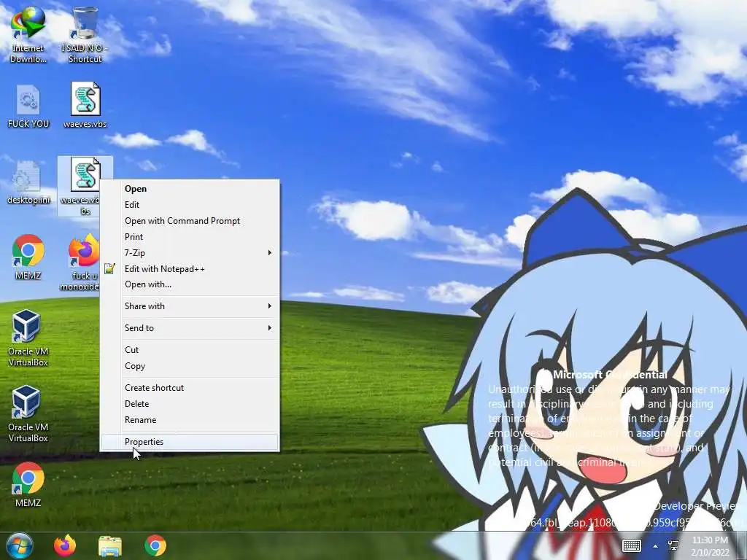The height and width of the screenshot is (560, 747).
Task: Choose Rename in the context menu
Action: point(190,420)
